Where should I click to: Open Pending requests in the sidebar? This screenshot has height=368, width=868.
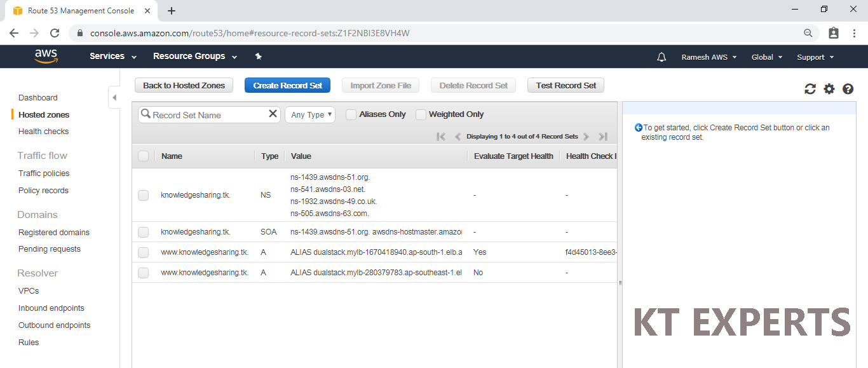tap(50, 249)
